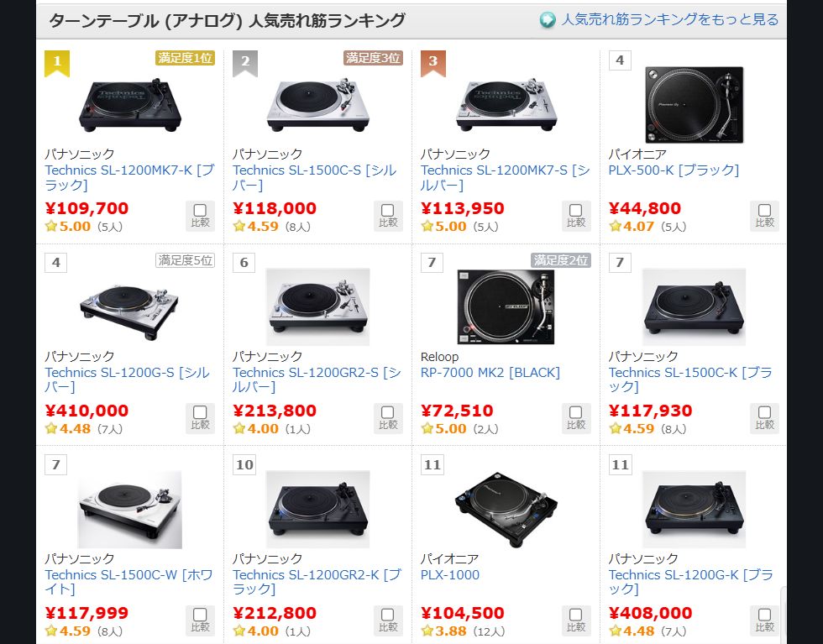Click the 満足度2位 badge on Reloop item
The image size is (823, 644).
[x=561, y=259]
